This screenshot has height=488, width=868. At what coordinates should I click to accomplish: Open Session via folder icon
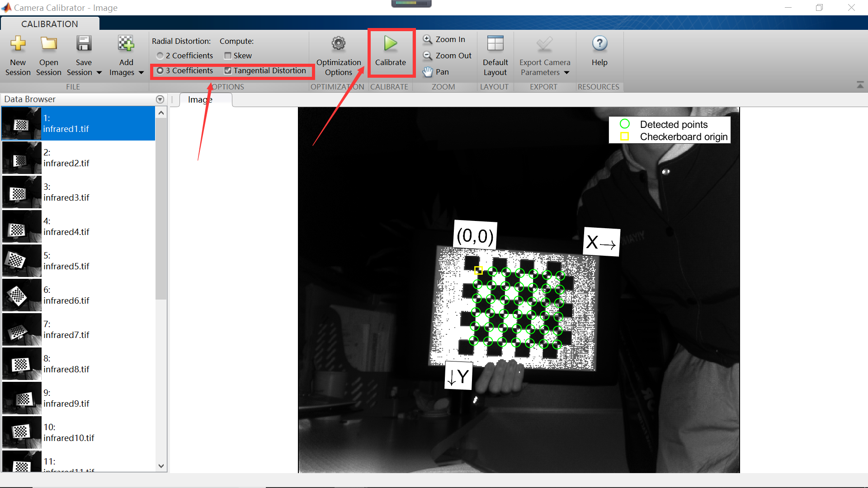(48, 44)
